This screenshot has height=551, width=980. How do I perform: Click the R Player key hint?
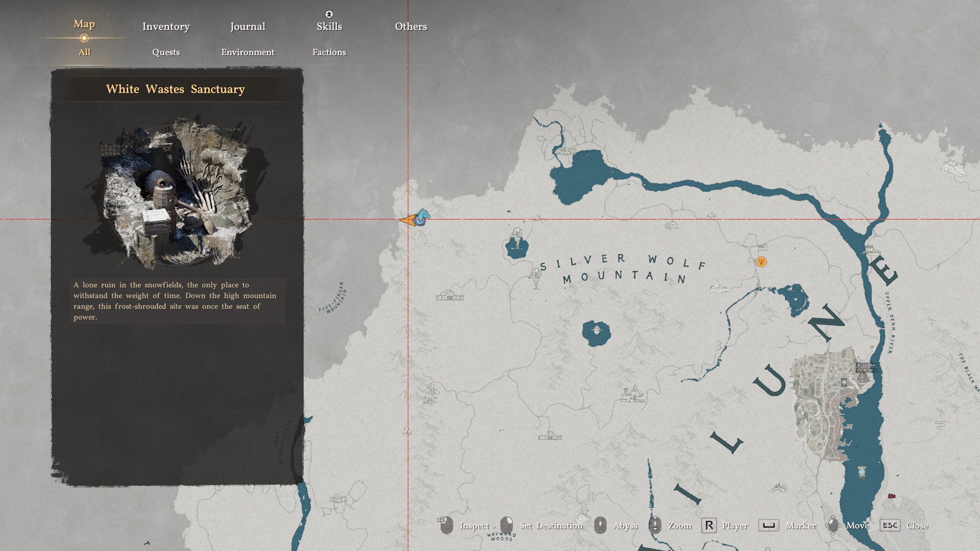click(x=709, y=525)
